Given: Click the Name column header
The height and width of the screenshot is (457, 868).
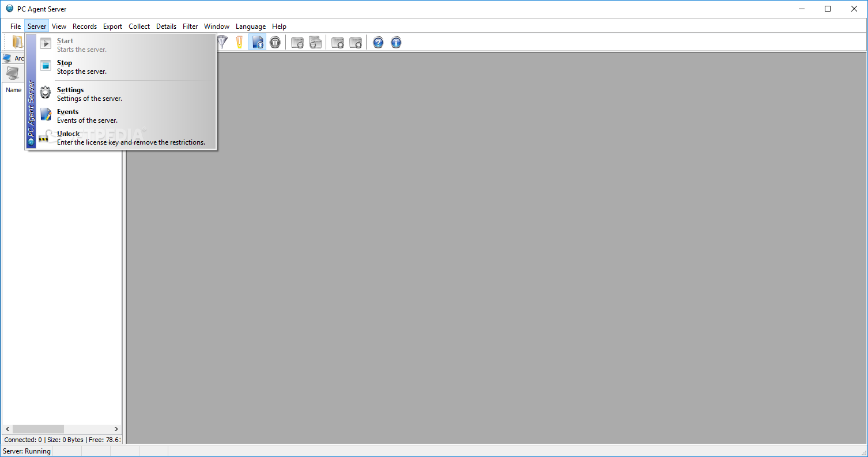Looking at the screenshot, I should [14, 90].
